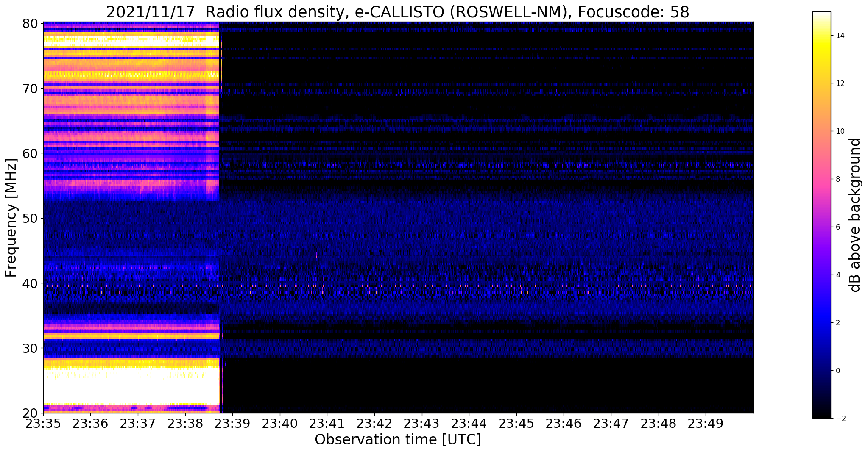Image resolution: width=868 pixels, height=452 pixels.
Task: Click the 23:46 time tick label
Action: (x=564, y=423)
